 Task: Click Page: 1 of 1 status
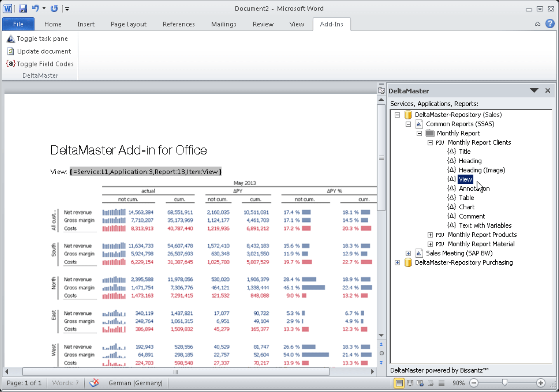[24, 383]
